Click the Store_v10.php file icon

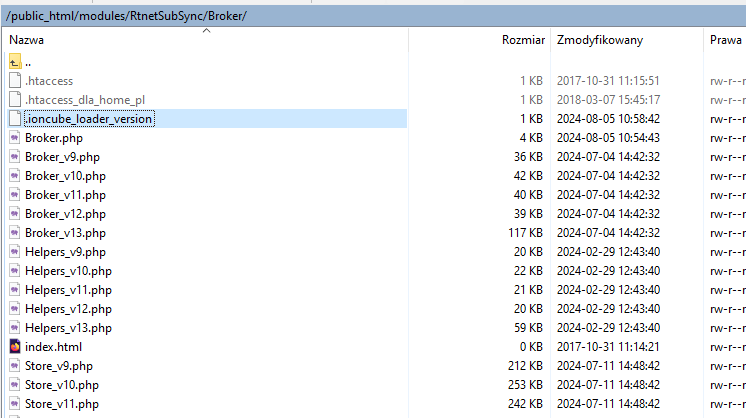[x=15, y=385]
